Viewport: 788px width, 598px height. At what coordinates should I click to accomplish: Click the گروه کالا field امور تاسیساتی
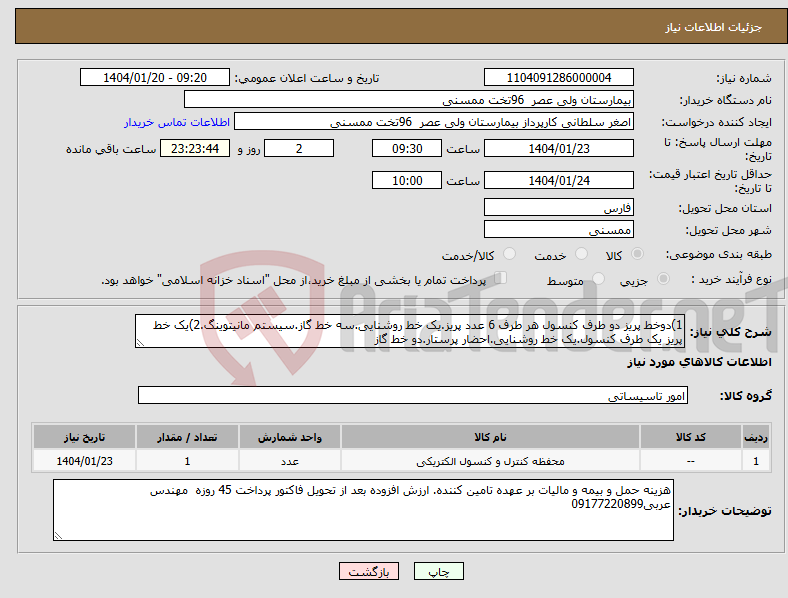tap(413, 395)
